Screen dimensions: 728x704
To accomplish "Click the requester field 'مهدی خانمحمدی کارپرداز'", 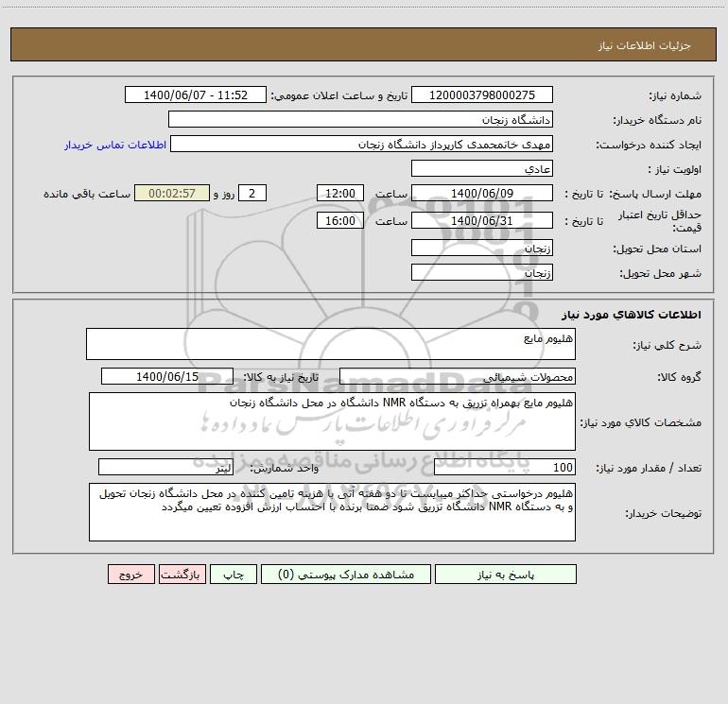I will (361, 144).
